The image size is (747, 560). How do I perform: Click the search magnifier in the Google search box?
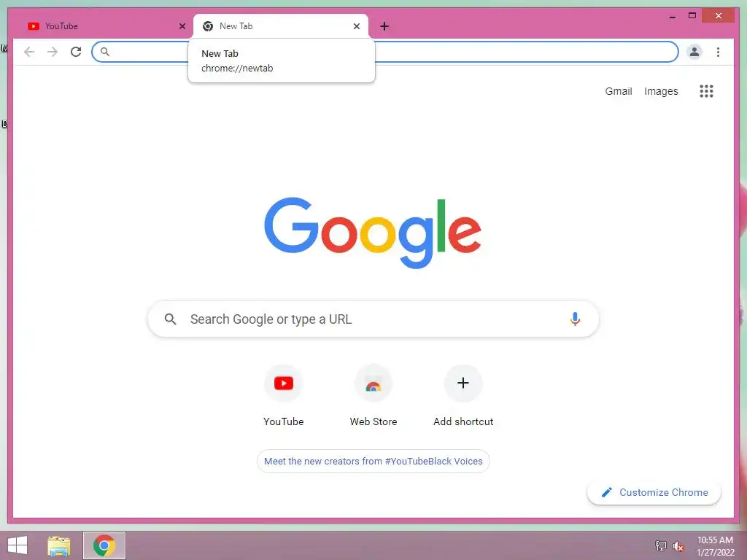click(170, 319)
